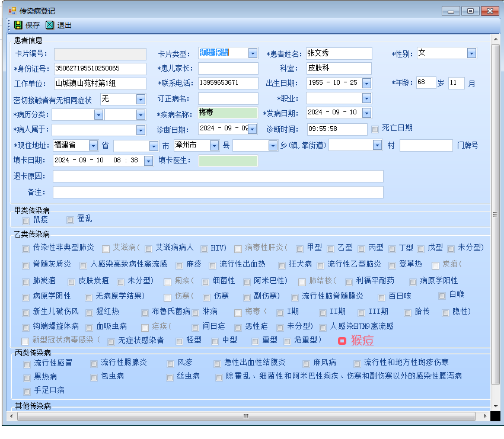Enable the 手足口病 checkbox
Viewport: 504px width, 439px height.
click(x=27, y=392)
